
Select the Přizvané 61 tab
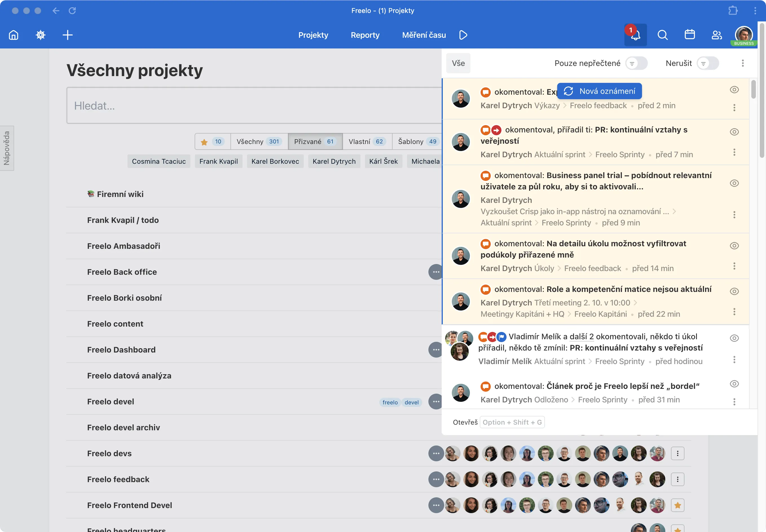(315, 142)
